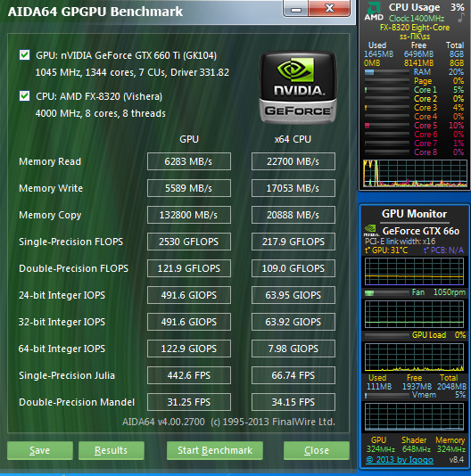Image resolution: width=471 pixels, height=476 pixels.
Task: Click GPU Mandel 31.25 FPS field
Action: (189, 402)
